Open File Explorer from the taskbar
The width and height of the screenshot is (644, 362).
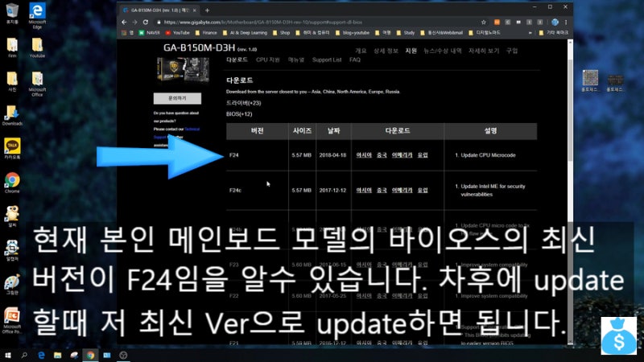point(57,355)
